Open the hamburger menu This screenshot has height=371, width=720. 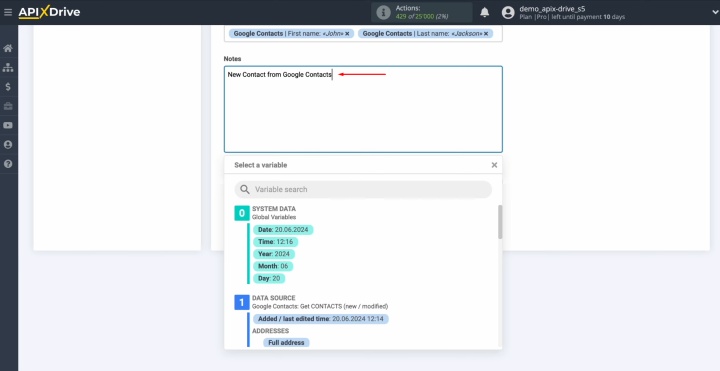8,12
